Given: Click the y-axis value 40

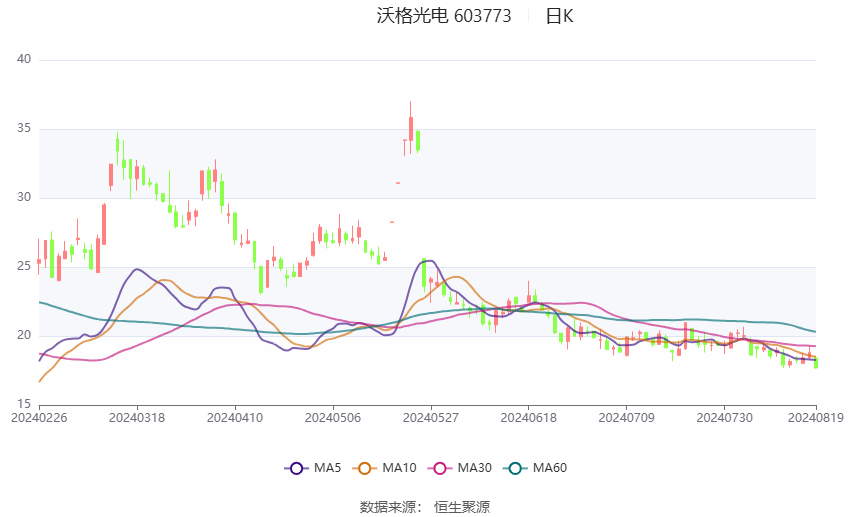Looking at the screenshot, I should pos(24,60).
